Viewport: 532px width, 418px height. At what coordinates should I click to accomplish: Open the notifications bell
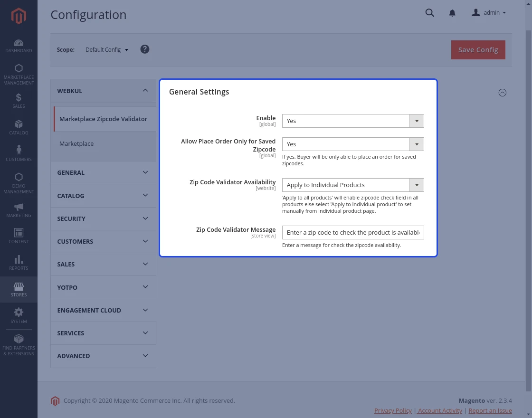click(452, 13)
